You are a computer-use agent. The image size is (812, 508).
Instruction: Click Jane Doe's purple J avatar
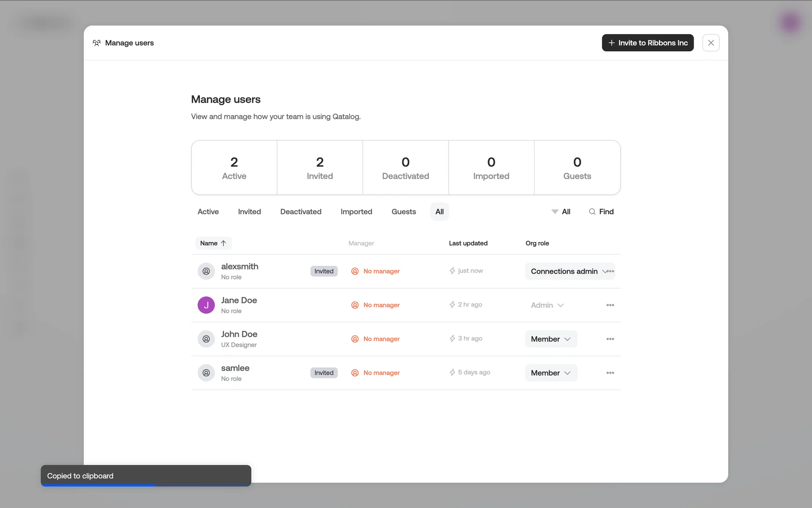(206, 305)
